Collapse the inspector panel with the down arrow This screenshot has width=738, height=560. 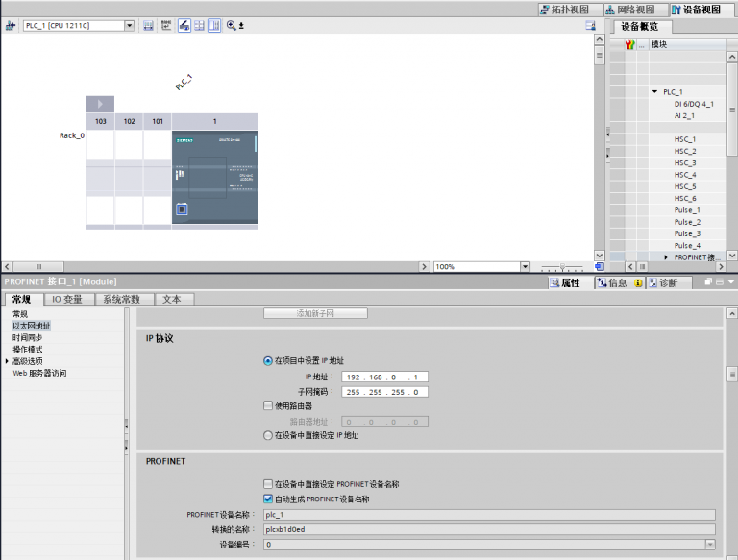(x=731, y=281)
